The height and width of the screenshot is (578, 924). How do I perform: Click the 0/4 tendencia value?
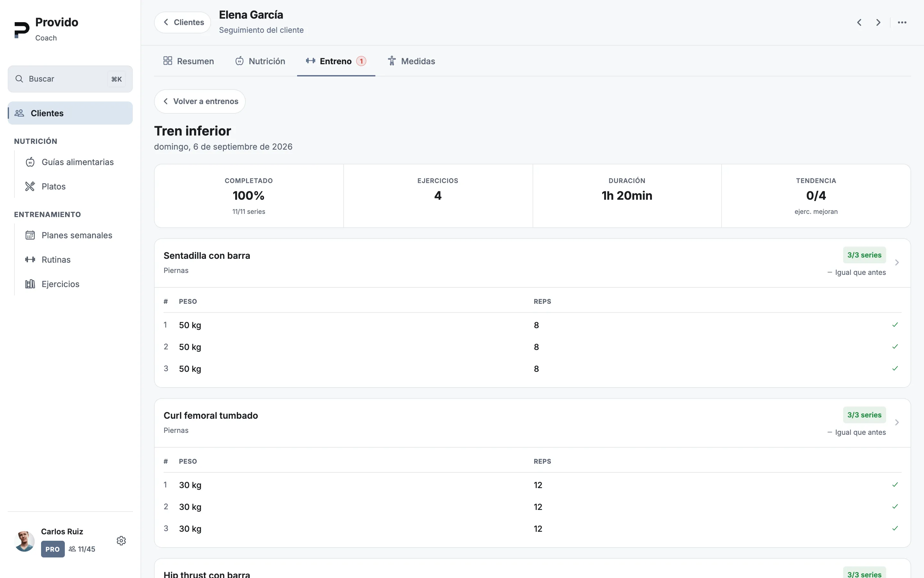click(816, 196)
